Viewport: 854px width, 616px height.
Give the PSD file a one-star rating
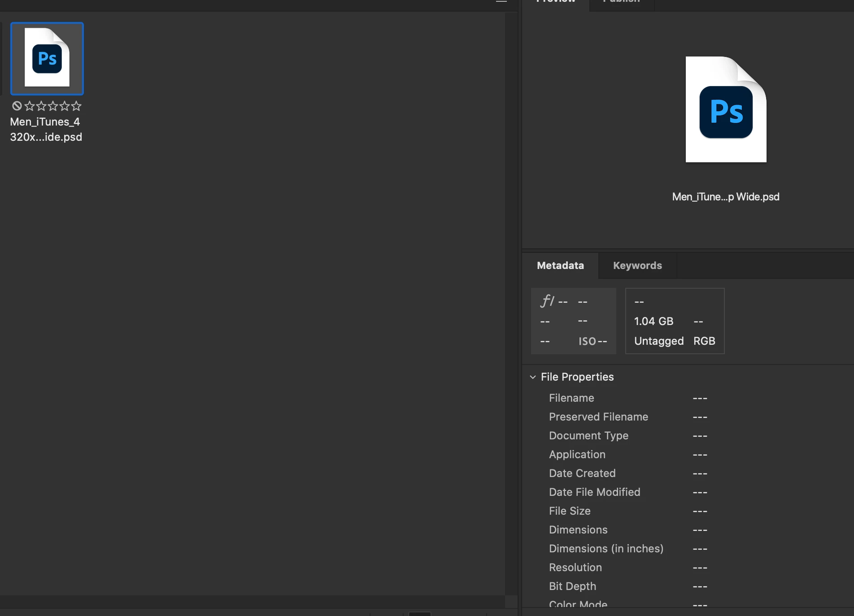pyautogui.click(x=30, y=106)
